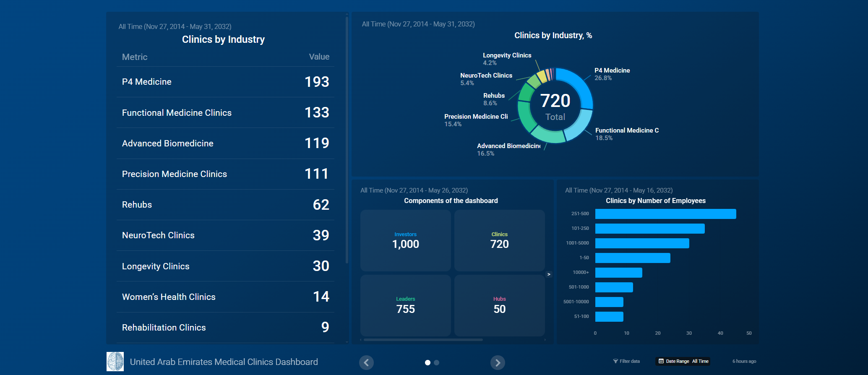Select the Hubs tile
The image size is (868, 375).
(x=499, y=305)
